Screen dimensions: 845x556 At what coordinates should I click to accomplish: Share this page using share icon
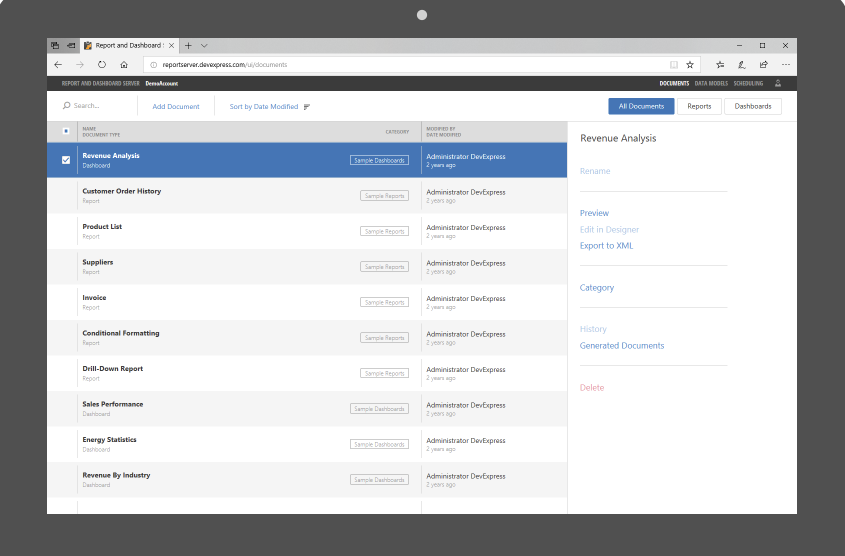tap(764, 65)
